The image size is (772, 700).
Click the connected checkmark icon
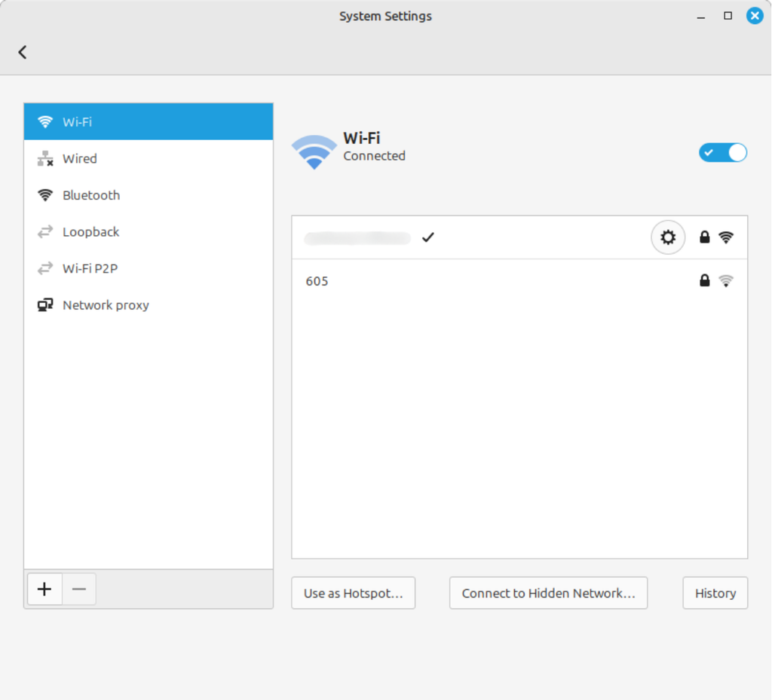(x=428, y=237)
